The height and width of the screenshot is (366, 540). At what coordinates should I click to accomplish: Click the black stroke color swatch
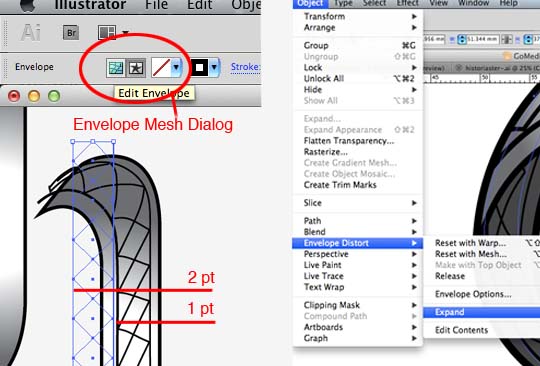point(200,67)
